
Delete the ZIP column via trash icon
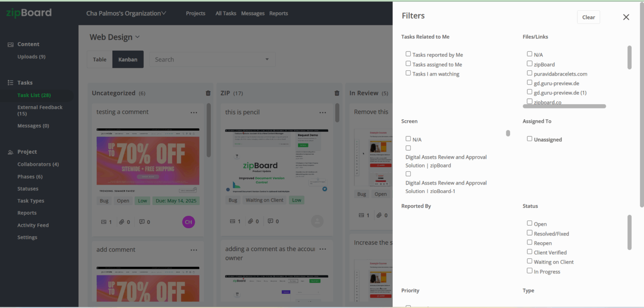(x=337, y=93)
